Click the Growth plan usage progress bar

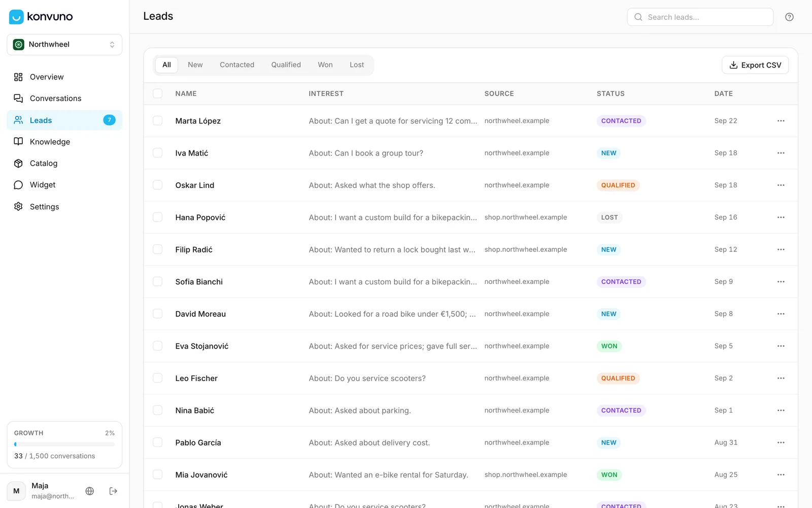pyautogui.click(x=64, y=444)
